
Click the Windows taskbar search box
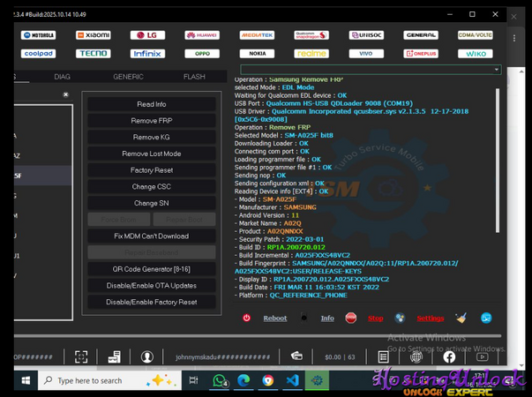pyautogui.click(x=109, y=381)
